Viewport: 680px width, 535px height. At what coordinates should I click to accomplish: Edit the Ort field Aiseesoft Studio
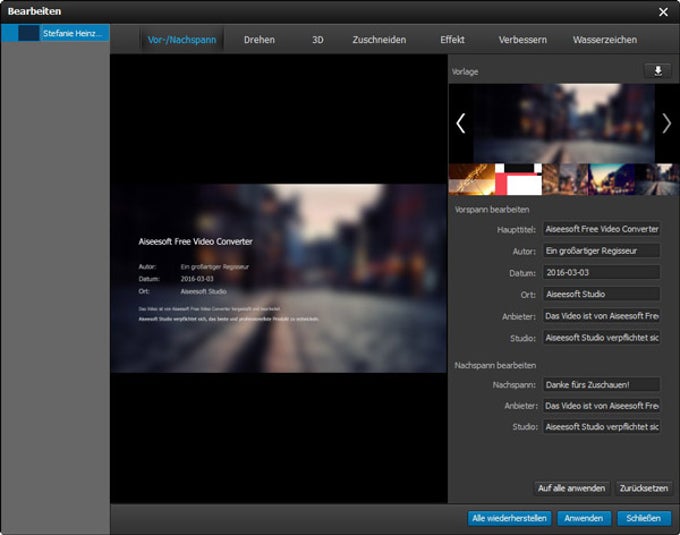602,294
